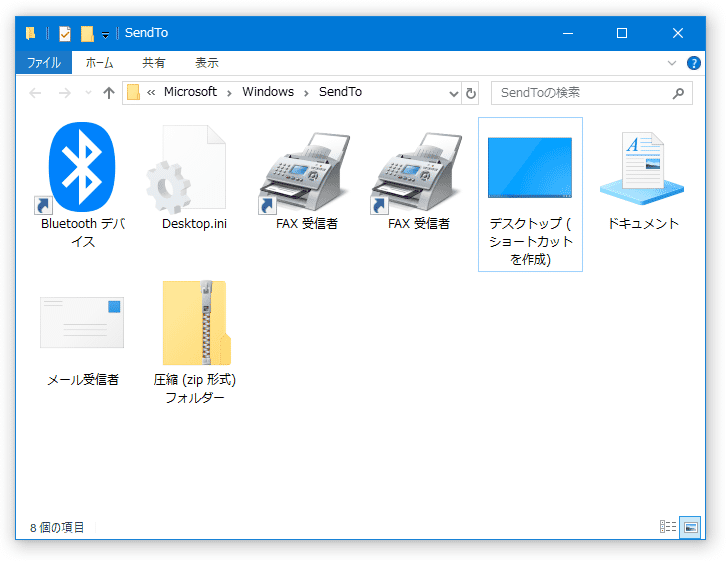Image resolution: width=726 pixels, height=561 pixels.
Task: Select the デスクトップ (ショートカットを作成) icon
Action: [530, 168]
